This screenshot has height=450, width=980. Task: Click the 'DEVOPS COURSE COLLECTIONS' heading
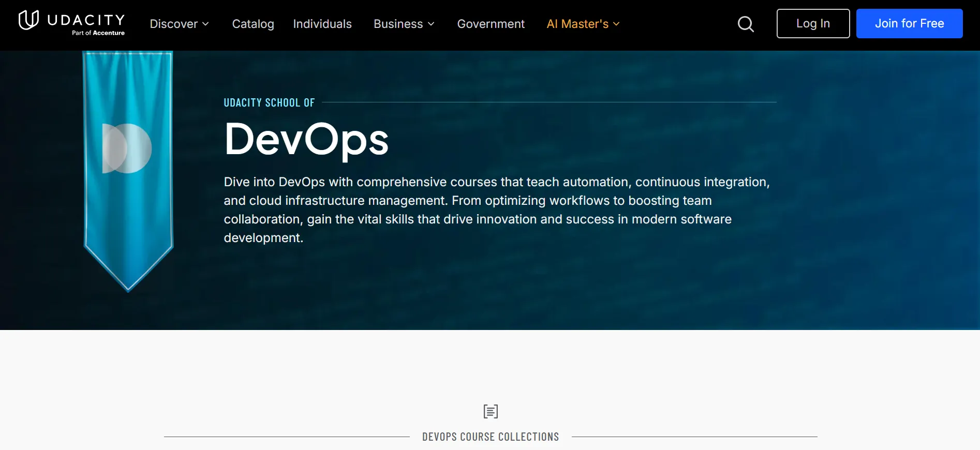coord(491,437)
